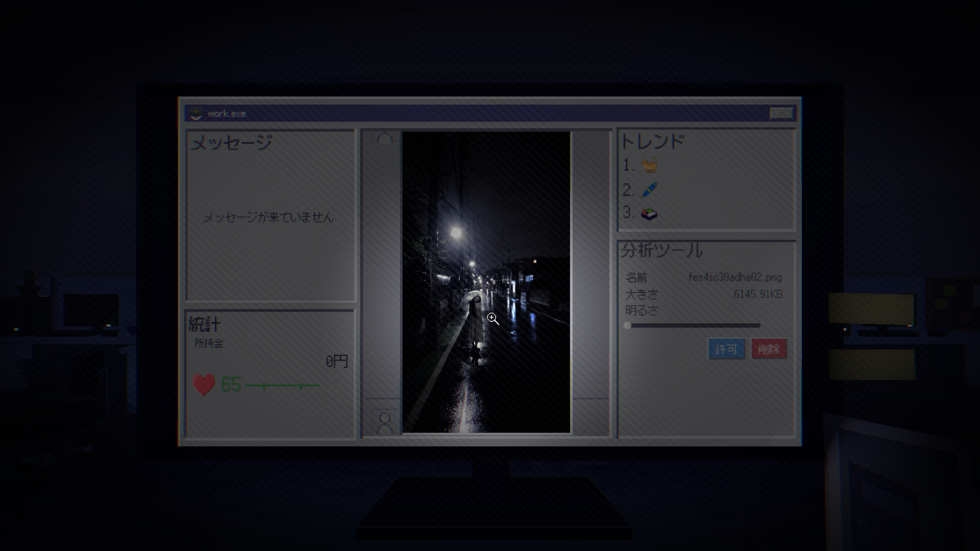Click the partial person icon above the photo
This screenshot has height=551, width=980.
385,138
